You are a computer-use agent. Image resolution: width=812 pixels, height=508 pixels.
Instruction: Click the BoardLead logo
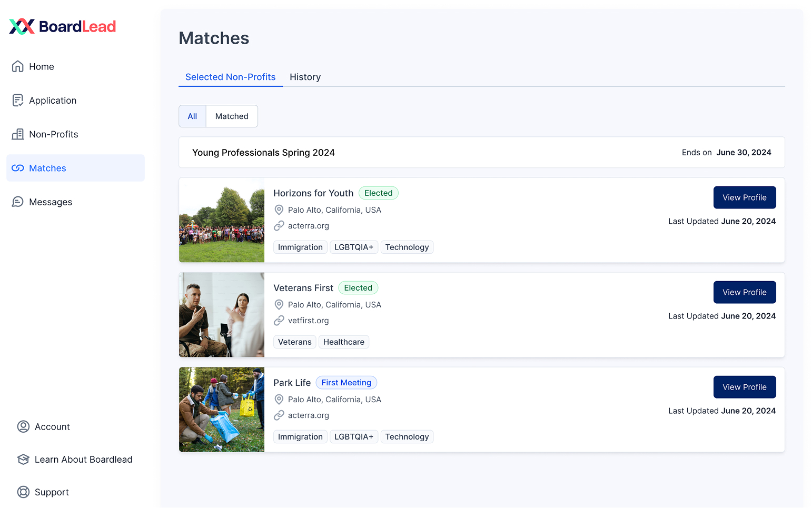(63, 26)
